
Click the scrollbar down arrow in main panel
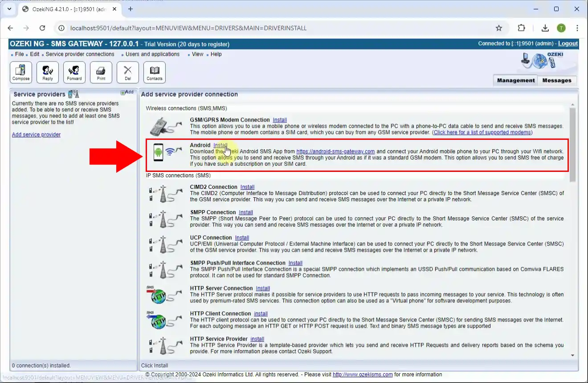pos(573,355)
